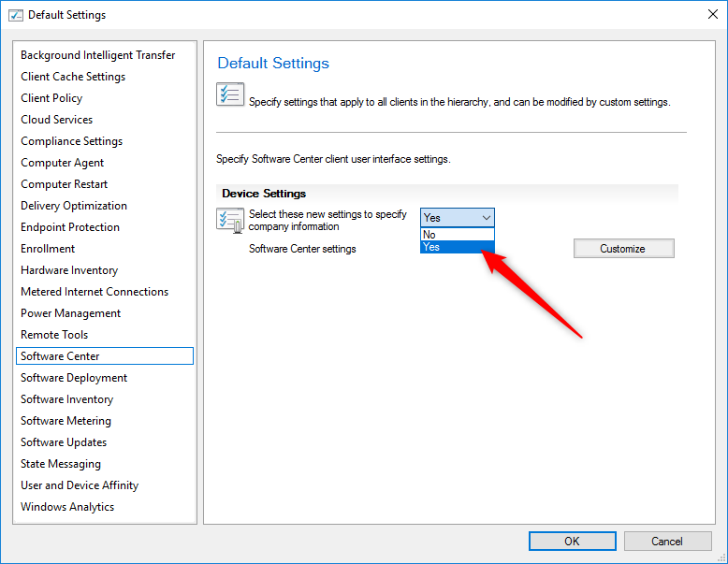The height and width of the screenshot is (564, 728).
Task: Click the resize grip at dialog corner
Action: click(x=721, y=558)
